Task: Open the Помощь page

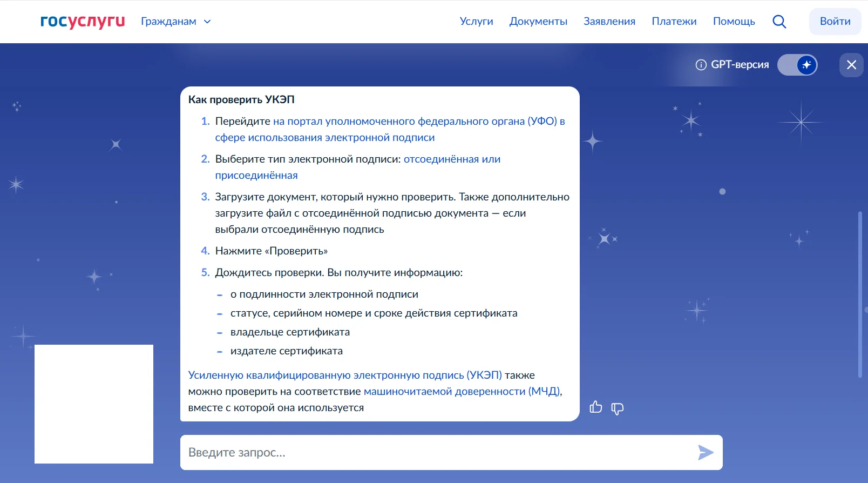Action: click(x=734, y=22)
